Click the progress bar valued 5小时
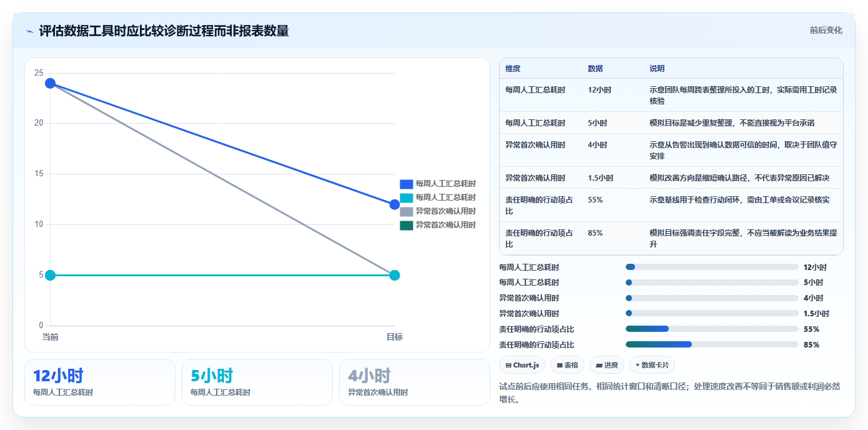Screen dimensions: 868x430 tap(712, 282)
